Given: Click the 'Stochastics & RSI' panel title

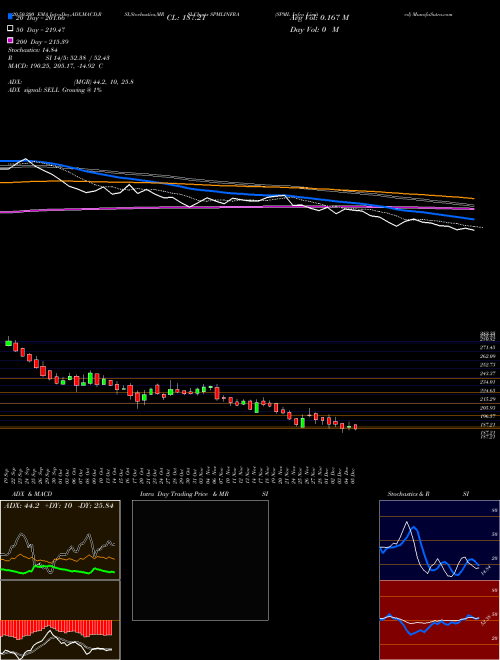Looking at the screenshot, I should [428, 494].
